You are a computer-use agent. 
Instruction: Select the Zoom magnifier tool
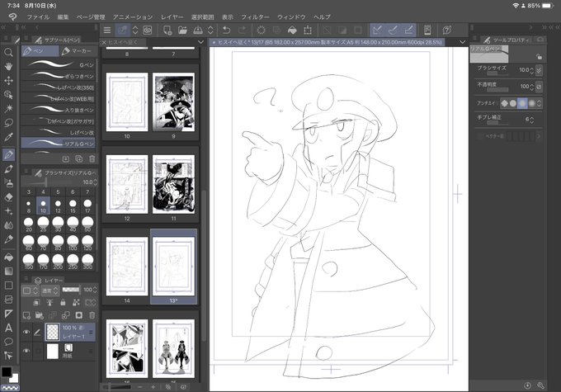point(8,53)
